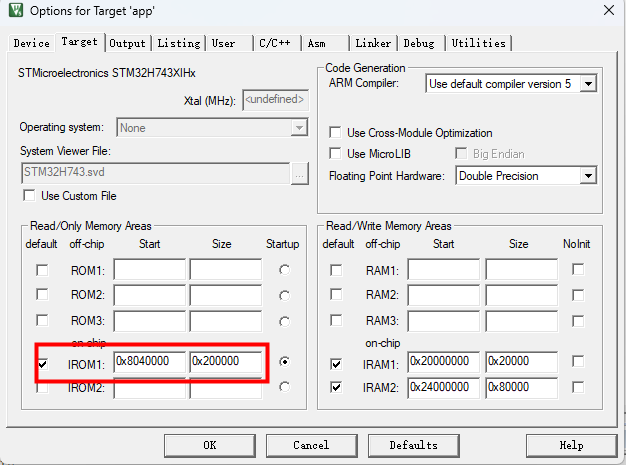The height and width of the screenshot is (465, 626).
Task: Uncheck the IROM1 default checkbox
Action: coord(42,364)
